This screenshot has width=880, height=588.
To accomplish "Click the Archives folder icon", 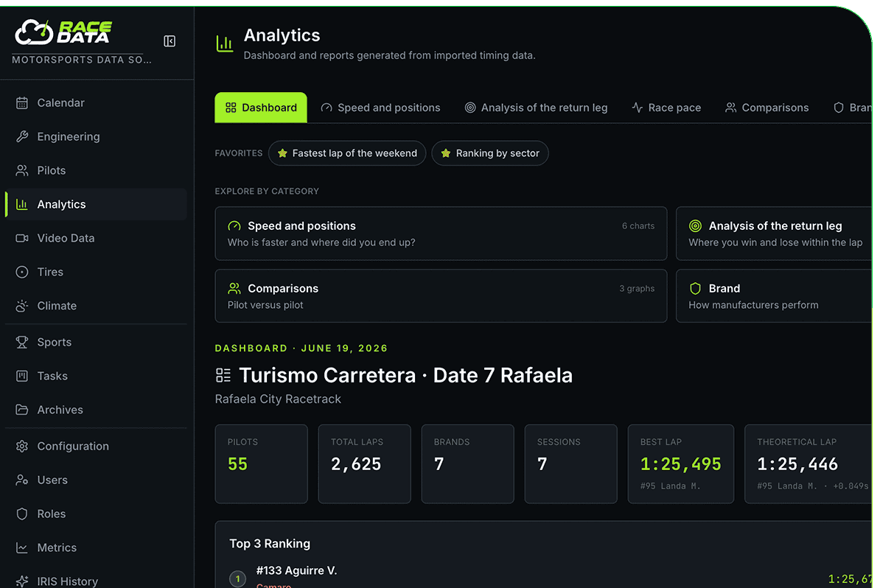I will point(22,410).
